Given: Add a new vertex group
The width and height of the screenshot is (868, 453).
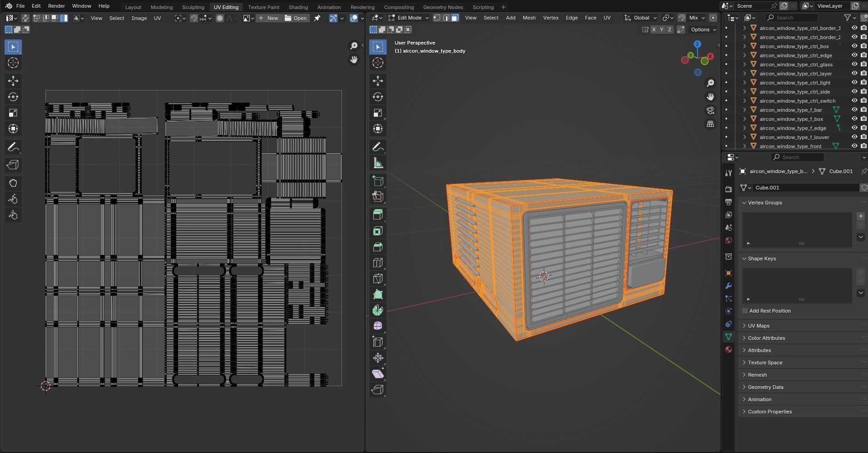Looking at the screenshot, I should tap(861, 216).
